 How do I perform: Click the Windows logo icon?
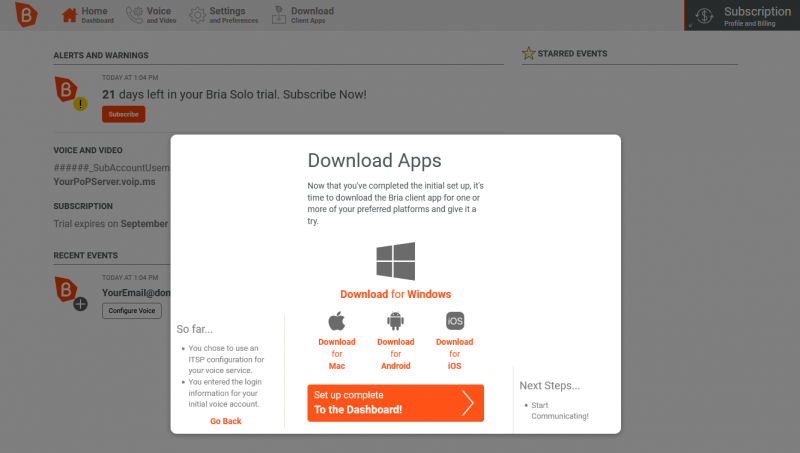[x=395, y=261]
